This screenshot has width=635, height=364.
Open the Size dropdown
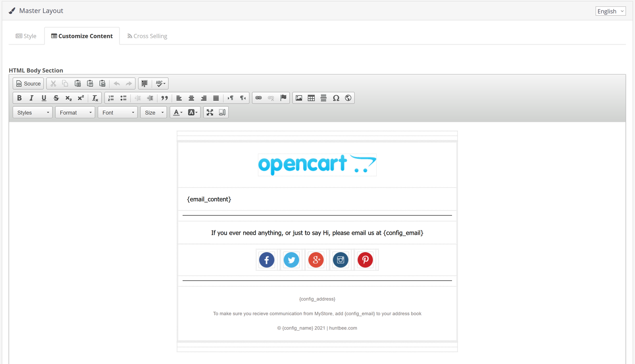(x=154, y=113)
